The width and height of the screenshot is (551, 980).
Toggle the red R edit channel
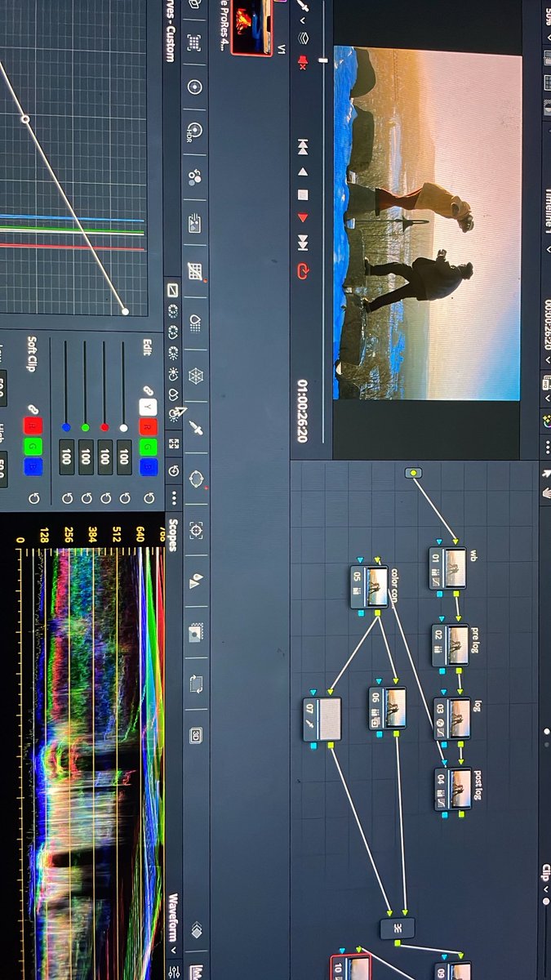(148, 427)
